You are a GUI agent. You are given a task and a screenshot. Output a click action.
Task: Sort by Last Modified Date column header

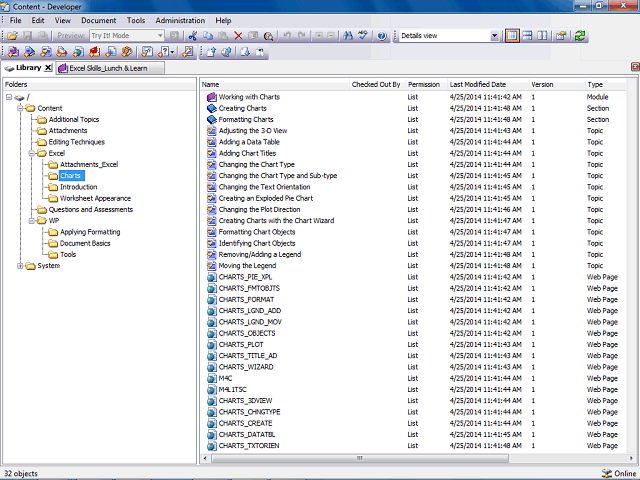[x=488, y=84]
